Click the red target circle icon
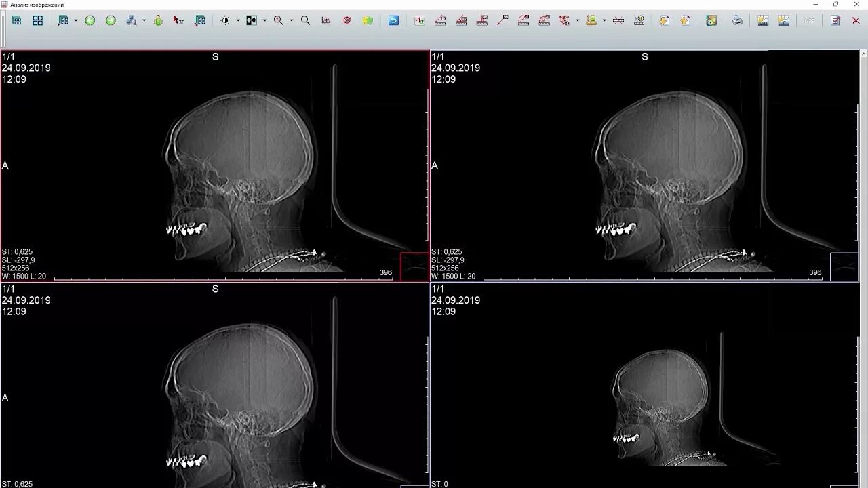The image size is (868, 488). click(x=347, y=20)
